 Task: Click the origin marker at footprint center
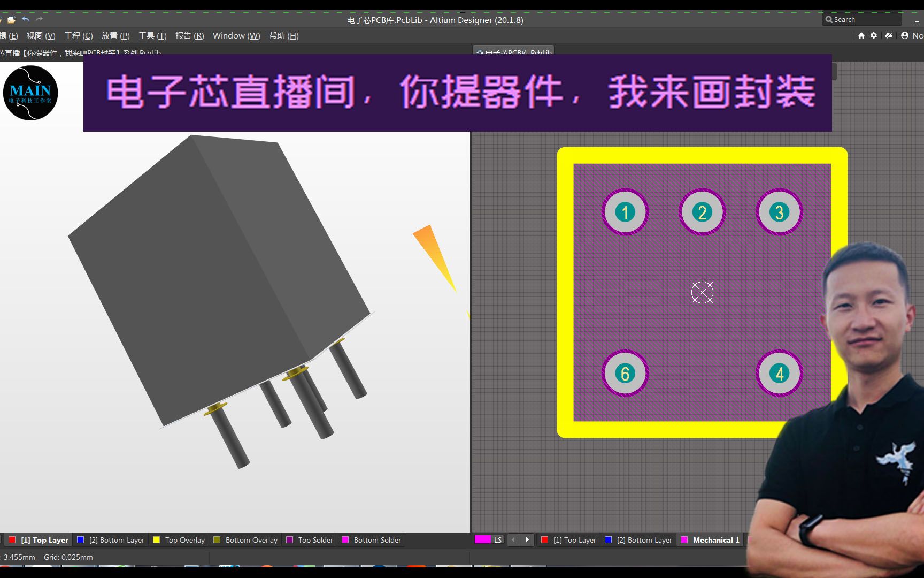(702, 293)
